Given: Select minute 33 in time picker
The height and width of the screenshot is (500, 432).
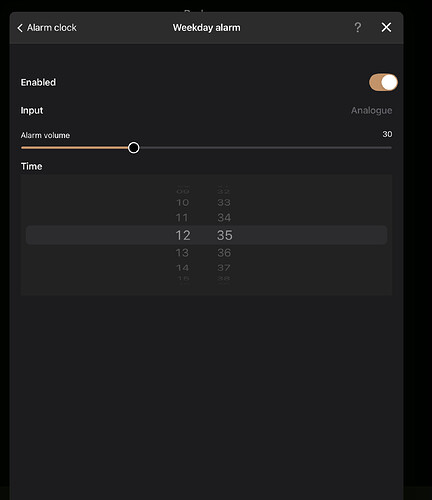Looking at the screenshot, I should point(224,202).
